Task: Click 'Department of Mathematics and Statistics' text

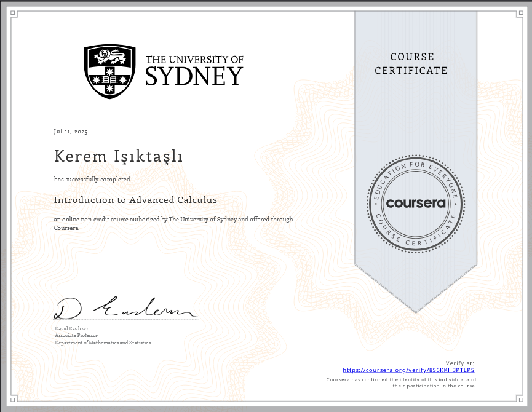Action: tap(102, 342)
